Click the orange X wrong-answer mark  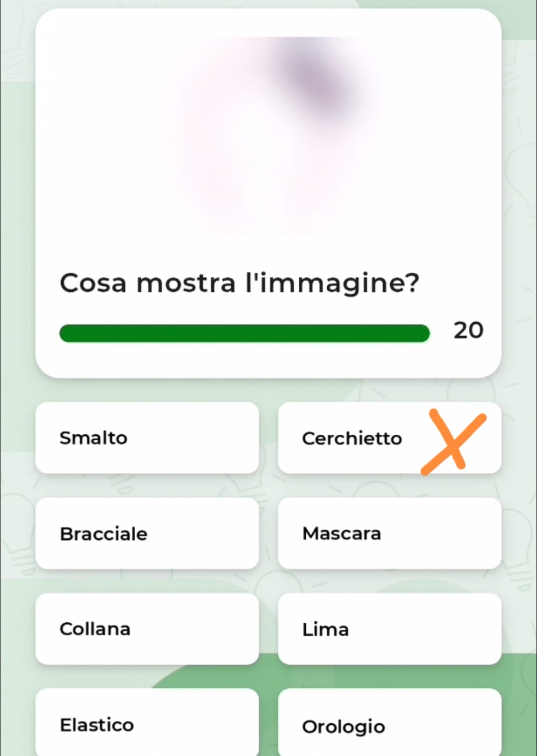pyautogui.click(x=452, y=441)
